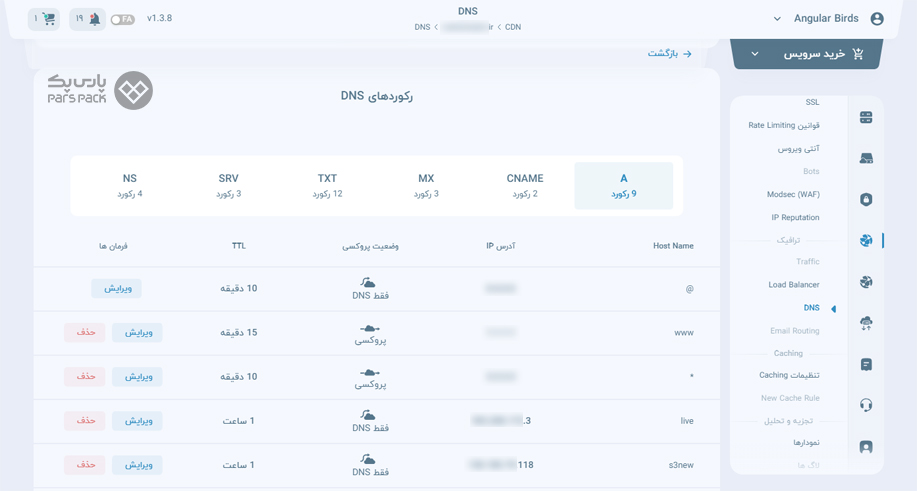917x491 pixels.
Task: Open Rate Limiting rules menu item
Action: coord(784,125)
